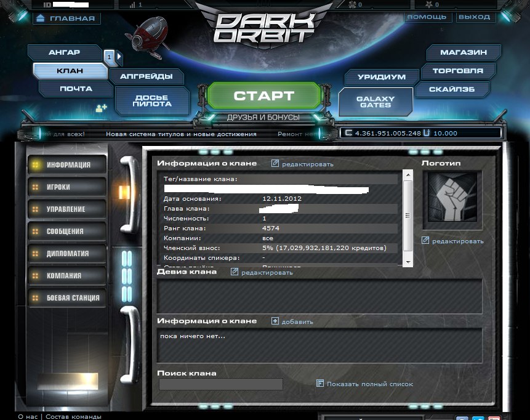Screen dimensions: 530x420
Task: Click the dots icon beside ИГРОКИ
Action: pyautogui.click(x=35, y=187)
